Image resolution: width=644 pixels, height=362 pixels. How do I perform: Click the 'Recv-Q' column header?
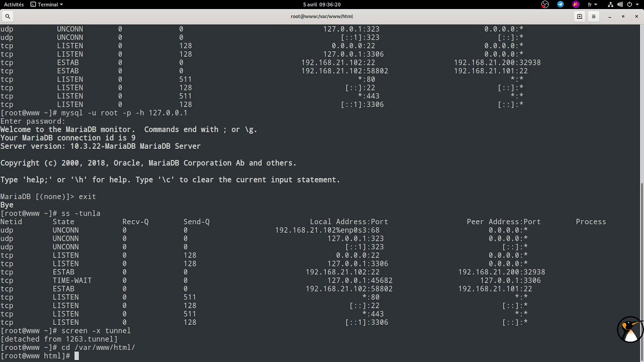pos(135,222)
